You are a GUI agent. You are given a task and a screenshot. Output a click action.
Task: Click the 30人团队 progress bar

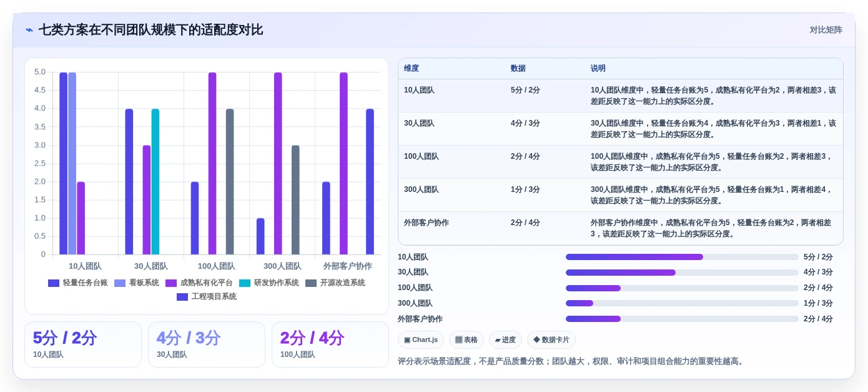click(682, 273)
